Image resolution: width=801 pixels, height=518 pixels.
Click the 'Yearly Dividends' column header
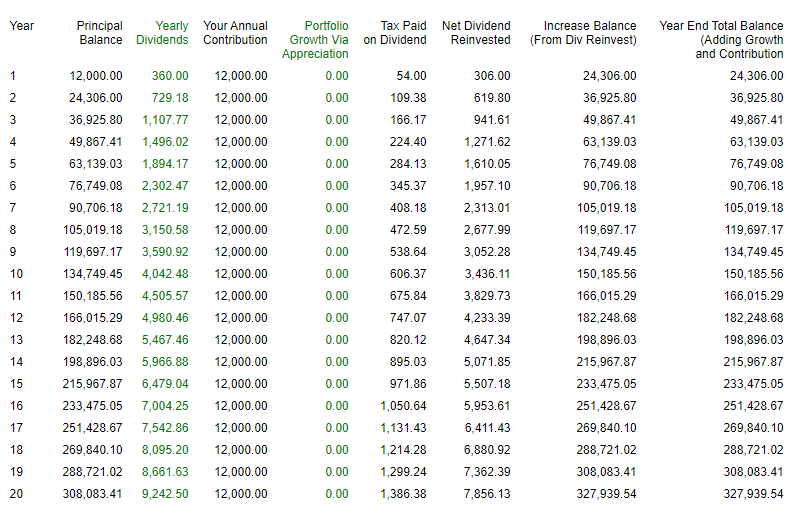(x=162, y=33)
